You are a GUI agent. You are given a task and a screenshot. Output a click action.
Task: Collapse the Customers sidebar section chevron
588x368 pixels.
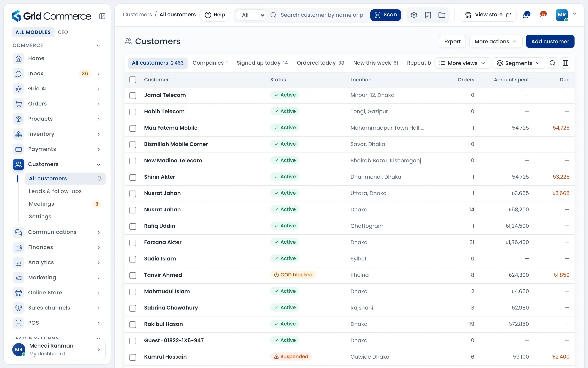pyautogui.click(x=98, y=165)
